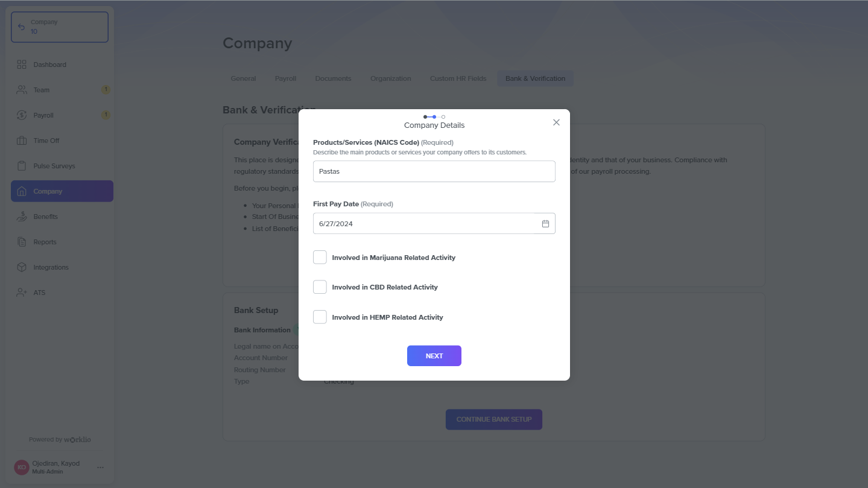Check Involved in CBD Related Activity

tap(320, 287)
